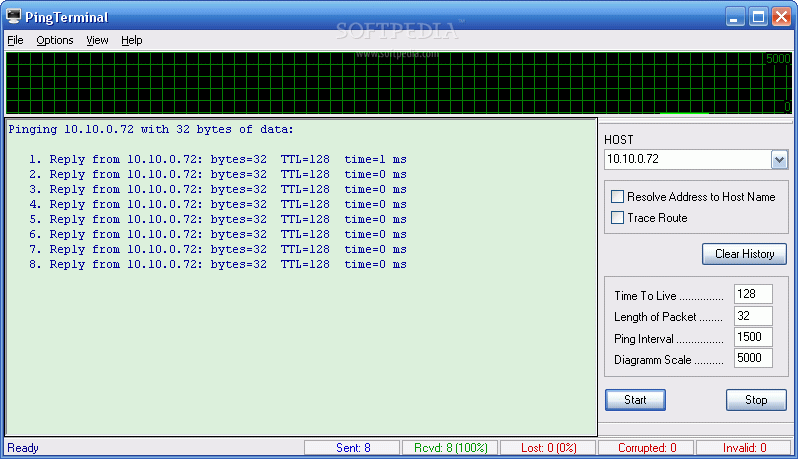Select reply line 3 in ping output

[218, 189]
